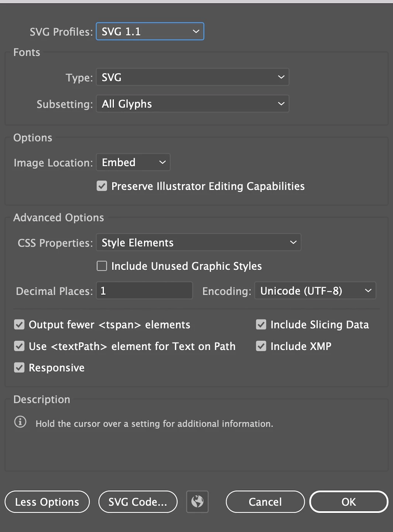393x532 pixels.
Task: Toggle Use textPath element for Text on Path
Action: click(19, 346)
